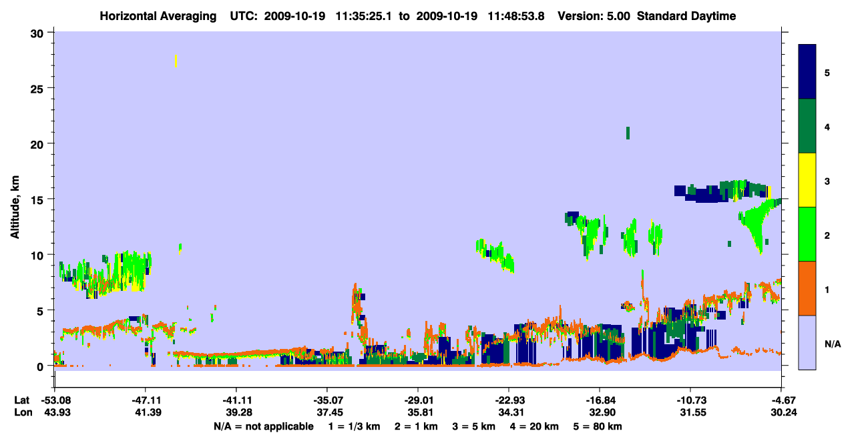Click the latitude value '-35.07'

(327, 400)
